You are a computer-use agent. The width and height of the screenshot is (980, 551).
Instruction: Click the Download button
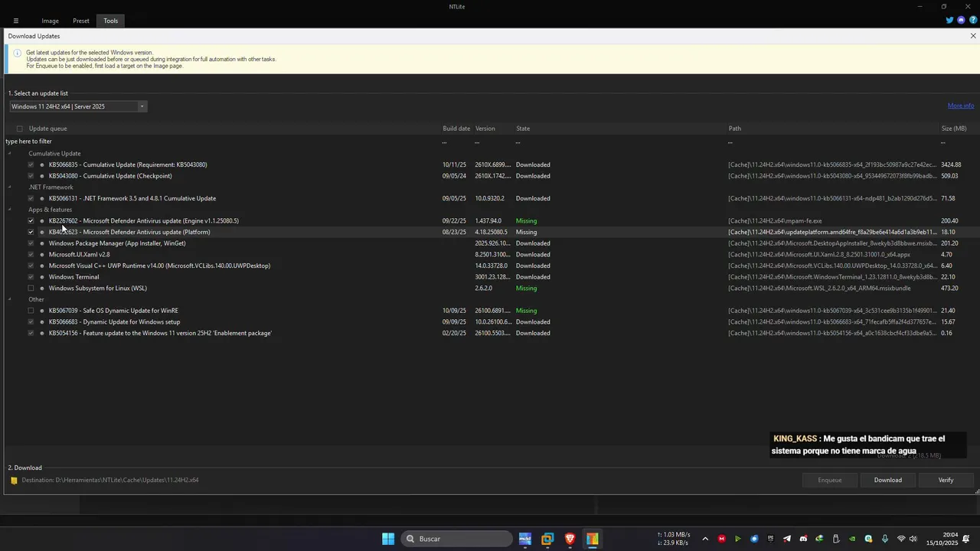pyautogui.click(x=888, y=481)
